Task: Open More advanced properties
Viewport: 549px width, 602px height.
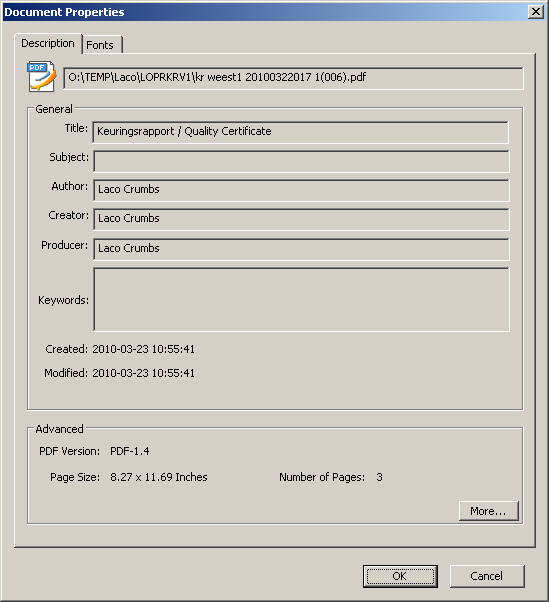Action: 488,511
